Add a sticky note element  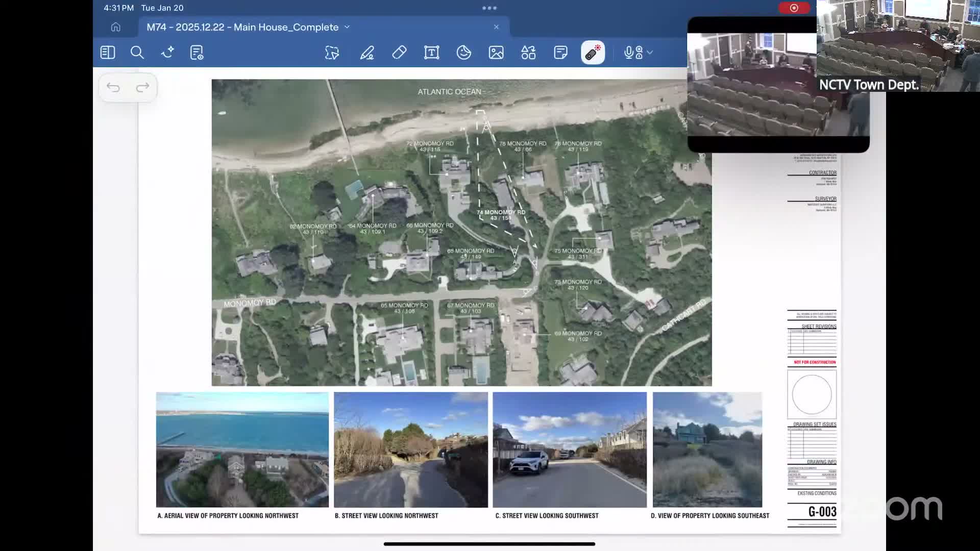point(560,53)
